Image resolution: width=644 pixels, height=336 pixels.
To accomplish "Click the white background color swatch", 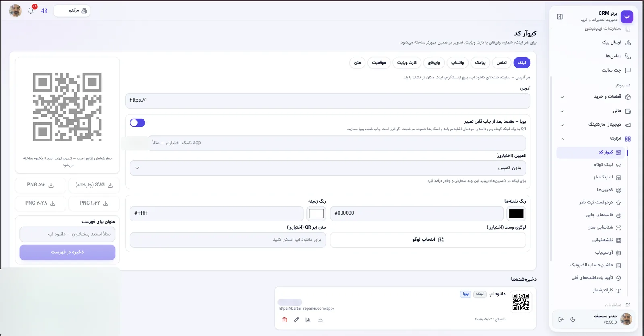I will click(316, 213).
